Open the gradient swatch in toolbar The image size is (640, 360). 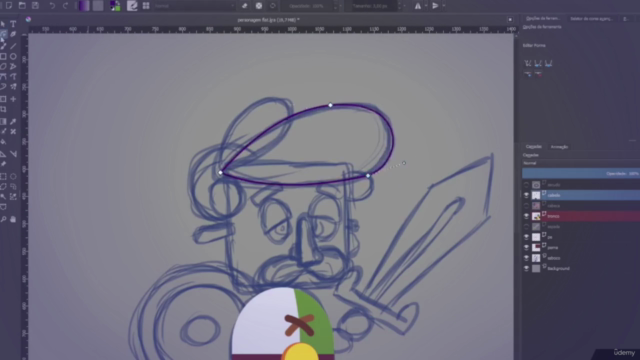click(84, 6)
